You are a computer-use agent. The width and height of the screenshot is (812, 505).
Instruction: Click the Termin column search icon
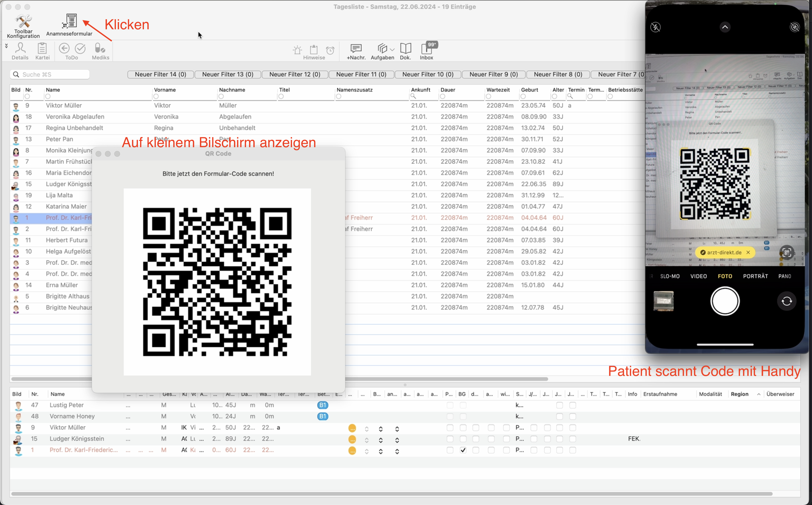(570, 97)
